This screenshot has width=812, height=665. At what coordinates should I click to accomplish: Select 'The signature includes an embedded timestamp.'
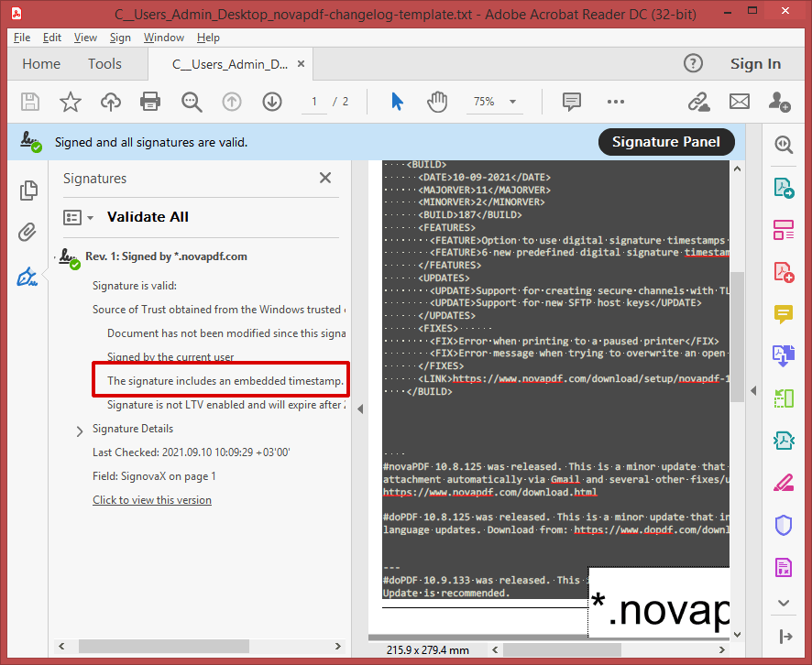225,381
